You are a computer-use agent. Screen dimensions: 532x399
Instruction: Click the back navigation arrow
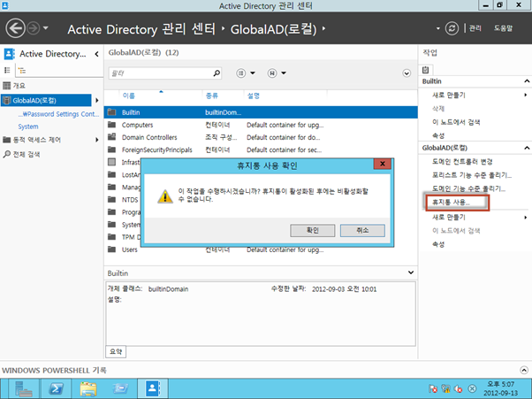(x=15, y=28)
